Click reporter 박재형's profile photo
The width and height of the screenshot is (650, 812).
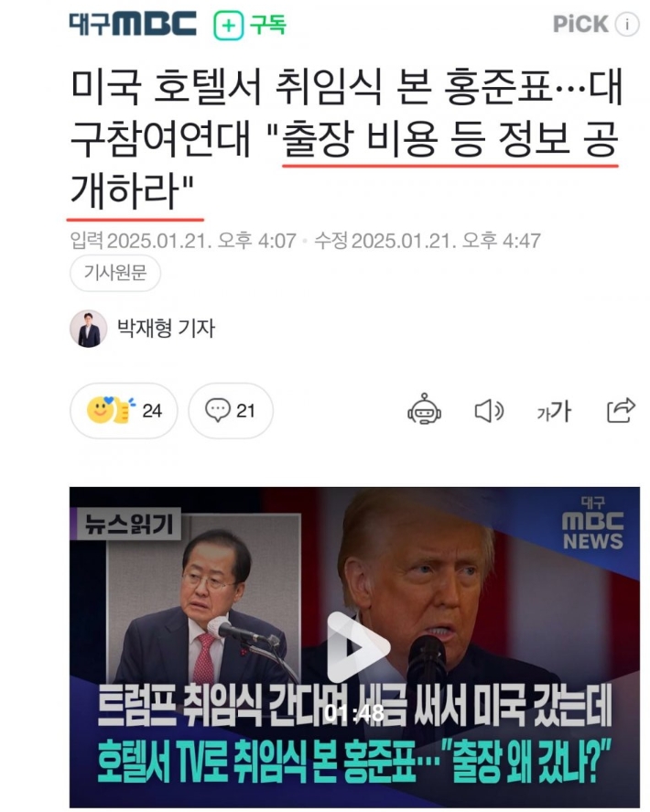click(x=88, y=329)
